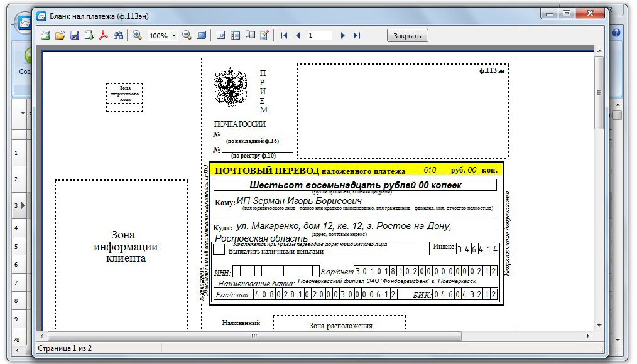Open a report file via folder icon
Image resolution: width=637 pixels, height=364 pixels.
tap(60, 35)
